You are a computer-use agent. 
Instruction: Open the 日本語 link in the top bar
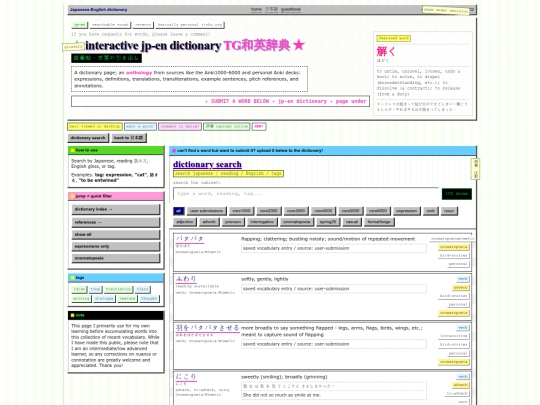(271, 10)
